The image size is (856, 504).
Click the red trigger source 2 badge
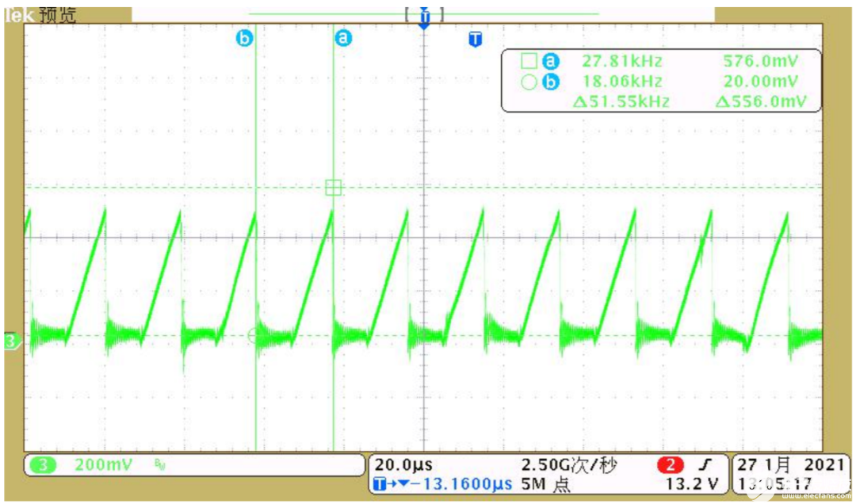(x=670, y=465)
